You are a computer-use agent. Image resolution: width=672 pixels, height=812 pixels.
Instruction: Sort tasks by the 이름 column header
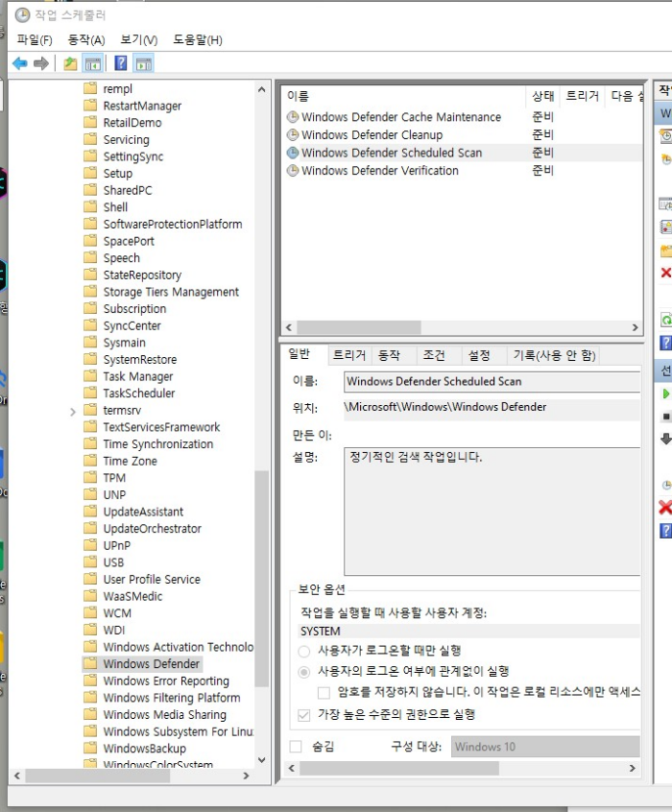point(404,96)
